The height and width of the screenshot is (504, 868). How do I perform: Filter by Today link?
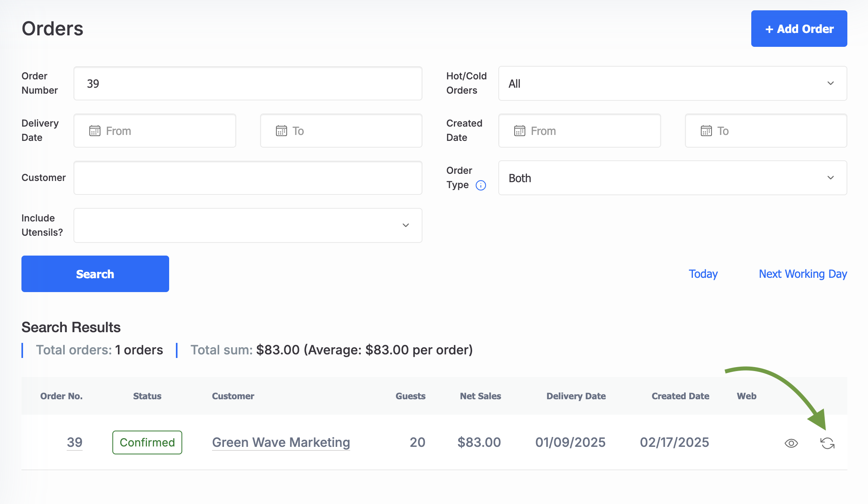[703, 274]
